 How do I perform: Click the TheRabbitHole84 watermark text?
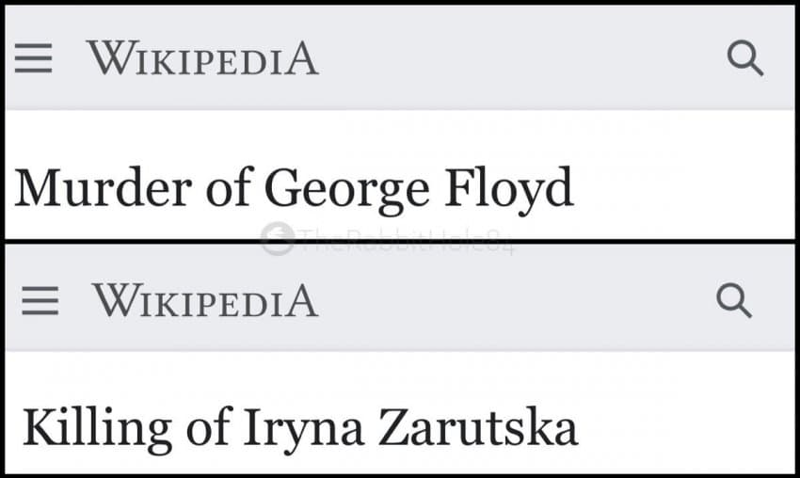pos(406,241)
